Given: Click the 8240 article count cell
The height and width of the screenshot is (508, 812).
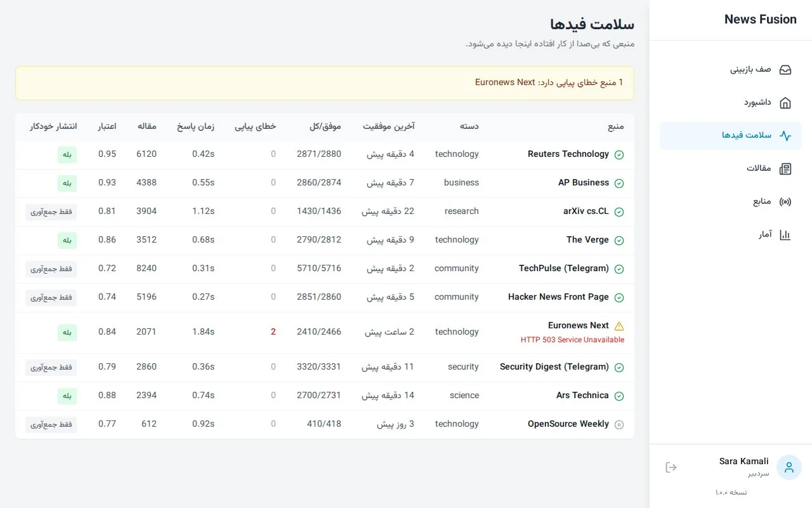Looking at the screenshot, I should coord(147,268).
